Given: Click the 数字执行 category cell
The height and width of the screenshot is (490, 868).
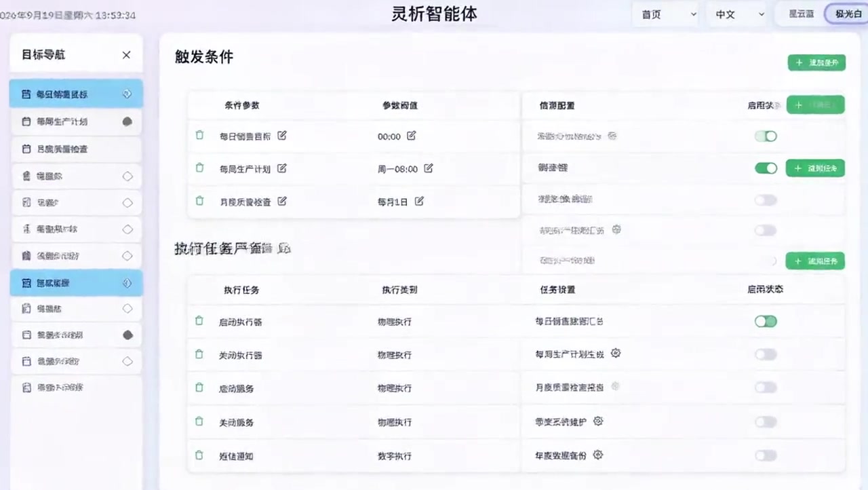Looking at the screenshot, I should coord(395,456).
